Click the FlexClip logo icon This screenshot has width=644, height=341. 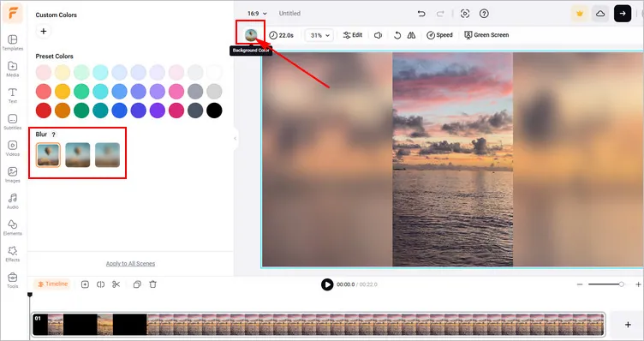pyautogui.click(x=13, y=13)
